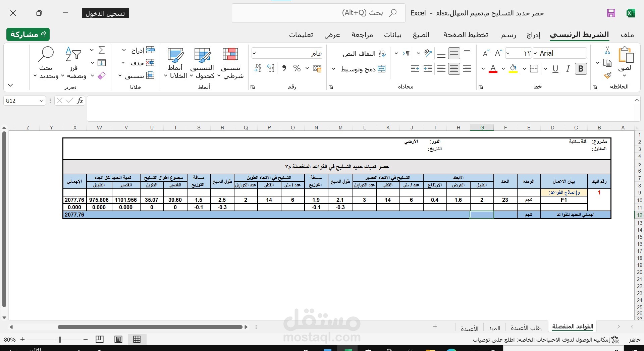The height and width of the screenshot is (351, 644).
Task: Click the accounting number format icon
Action: coord(317,69)
